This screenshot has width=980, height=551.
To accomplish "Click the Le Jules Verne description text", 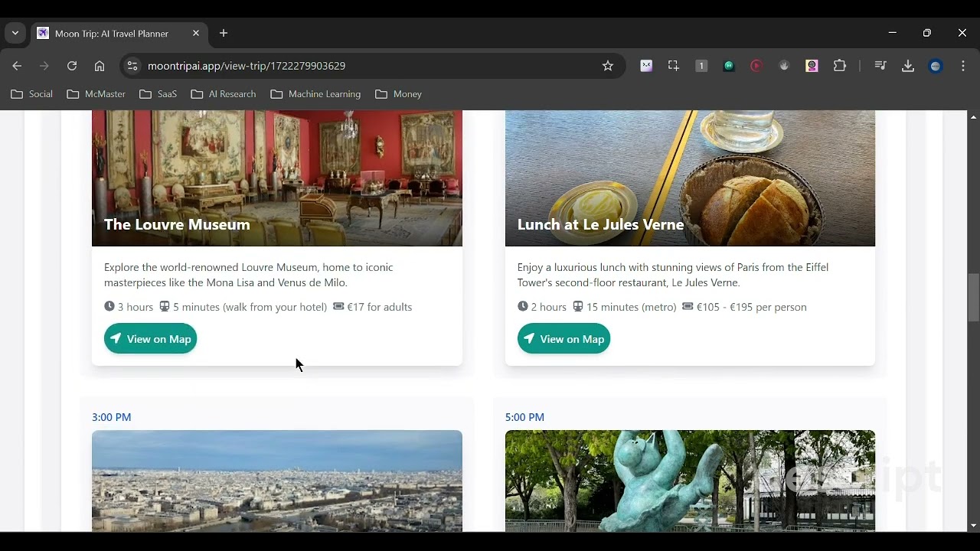I will pos(673,275).
